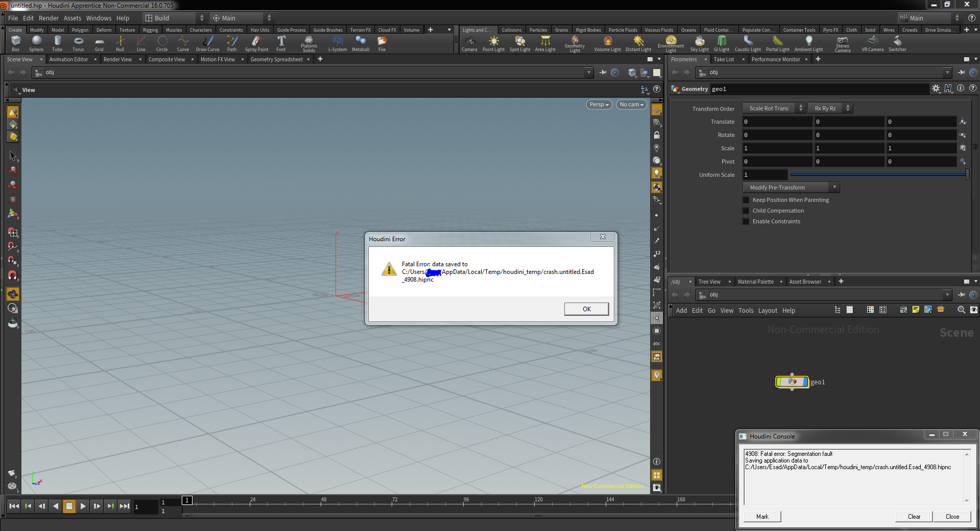Click the Torus shelf tool
The height and width of the screenshot is (531, 980).
coord(78,43)
